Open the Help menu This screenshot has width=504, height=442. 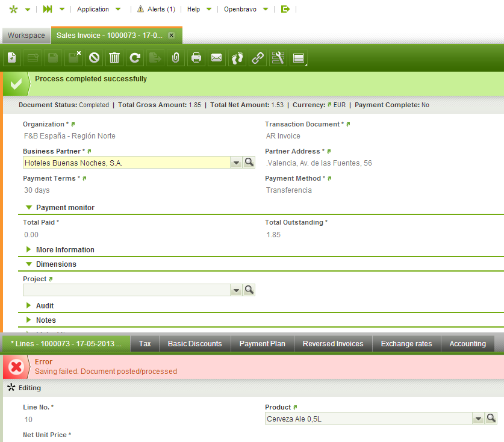click(x=199, y=9)
